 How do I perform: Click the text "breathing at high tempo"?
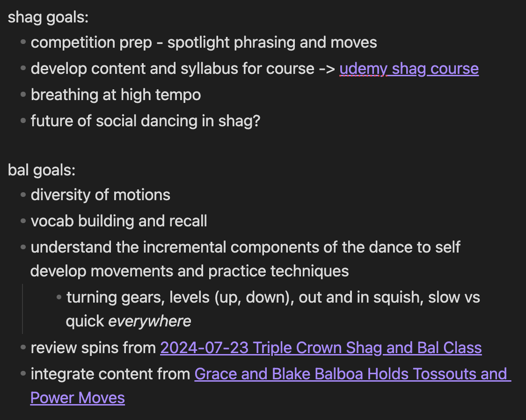point(116,95)
